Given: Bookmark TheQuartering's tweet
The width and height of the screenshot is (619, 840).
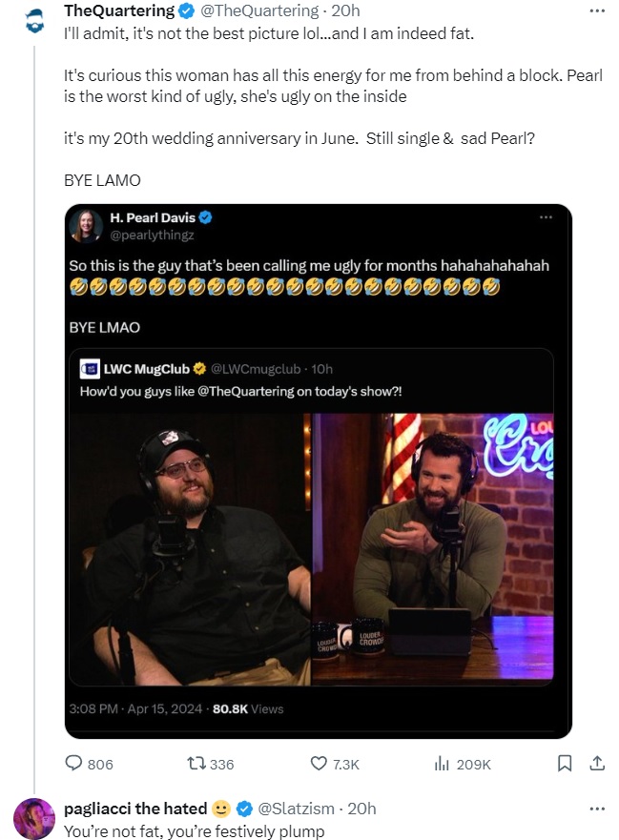Looking at the screenshot, I should pyautogui.click(x=565, y=763).
